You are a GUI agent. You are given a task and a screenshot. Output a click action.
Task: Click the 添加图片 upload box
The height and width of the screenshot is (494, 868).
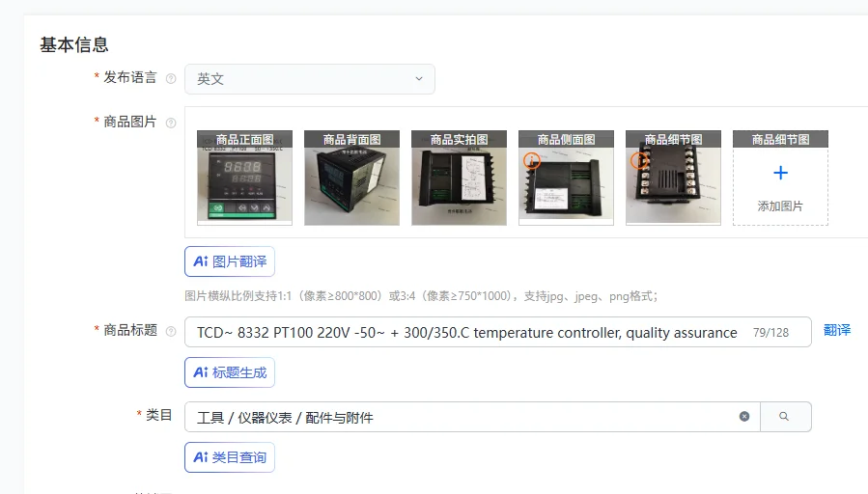(780, 178)
